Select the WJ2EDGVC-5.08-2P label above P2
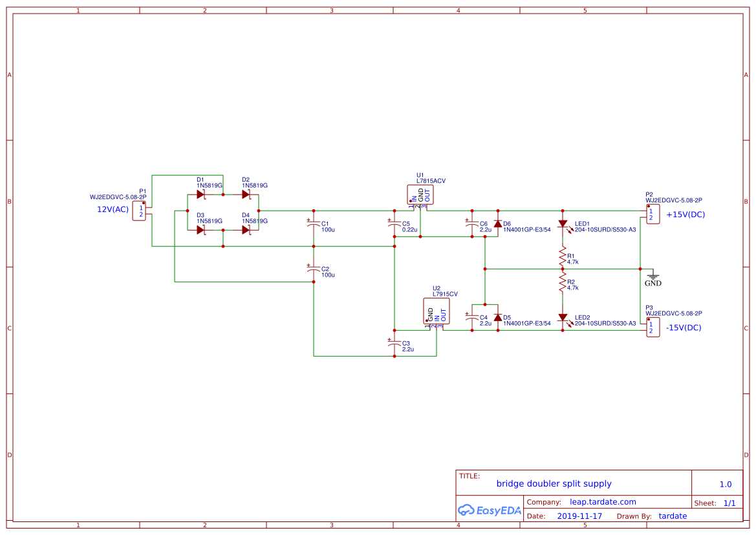756x535 pixels. pyautogui.click(x=674, y=200)
